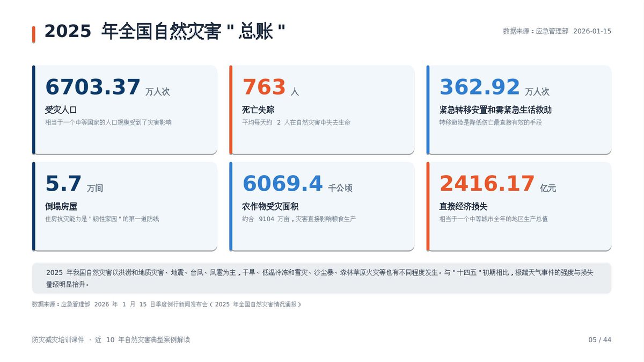Click the caption 平均每天约 2 人在自然灾害中失去生命
644x362 pixels.
click(x=296, y=122)
